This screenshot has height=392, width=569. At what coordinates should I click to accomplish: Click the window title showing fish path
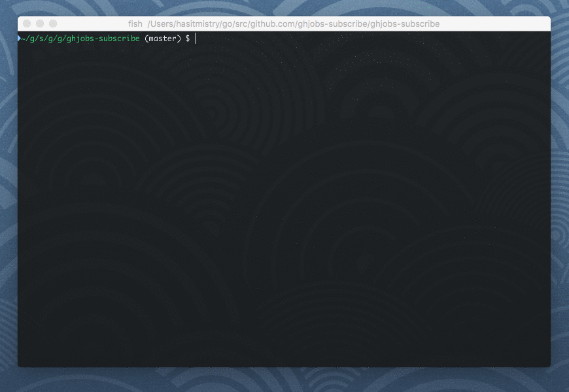point(284,24)
